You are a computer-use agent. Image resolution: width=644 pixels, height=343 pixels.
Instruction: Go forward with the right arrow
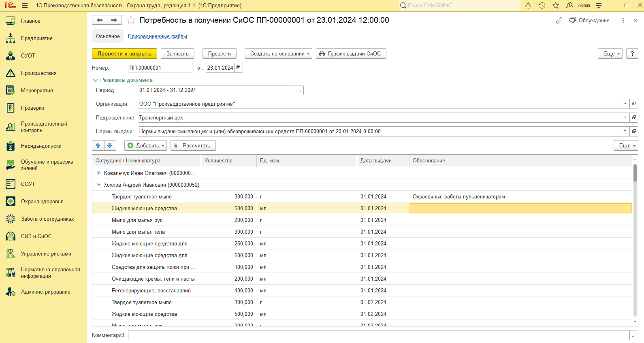[114, 20]
